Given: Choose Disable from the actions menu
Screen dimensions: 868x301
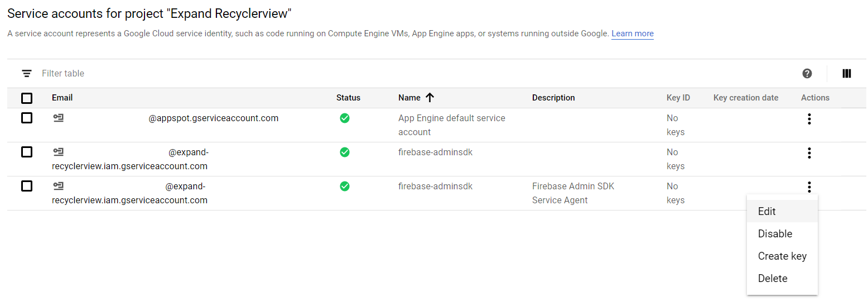Looking at the screenshot, I should tap(775, 234).
